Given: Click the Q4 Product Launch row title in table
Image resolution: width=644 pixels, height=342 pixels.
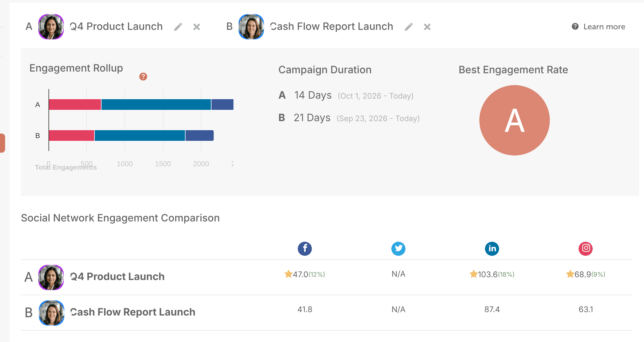Looking at the screenshot, I should pos(117,277).
